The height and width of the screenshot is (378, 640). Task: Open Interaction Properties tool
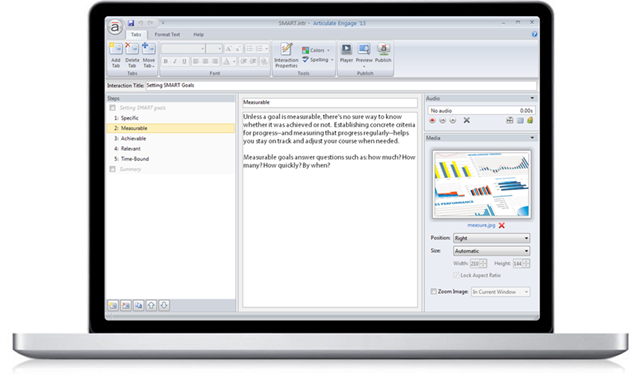click(x=286, y=55)
